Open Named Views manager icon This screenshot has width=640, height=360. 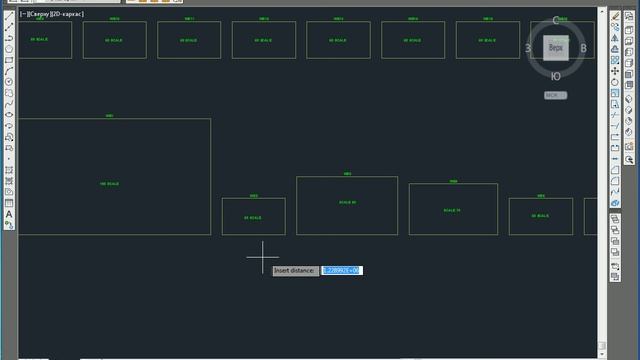click(629, 16)
